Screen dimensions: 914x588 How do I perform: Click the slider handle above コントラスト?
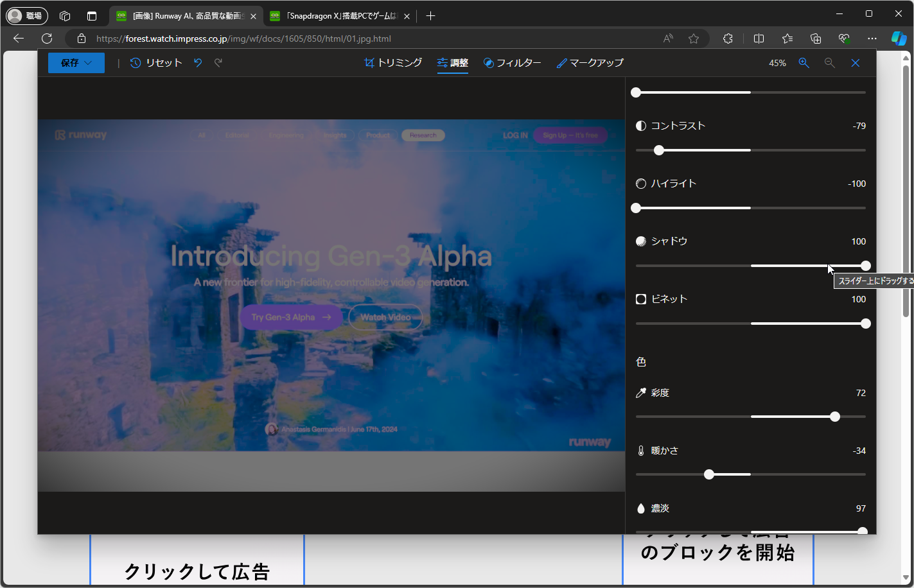click(636, 92)
